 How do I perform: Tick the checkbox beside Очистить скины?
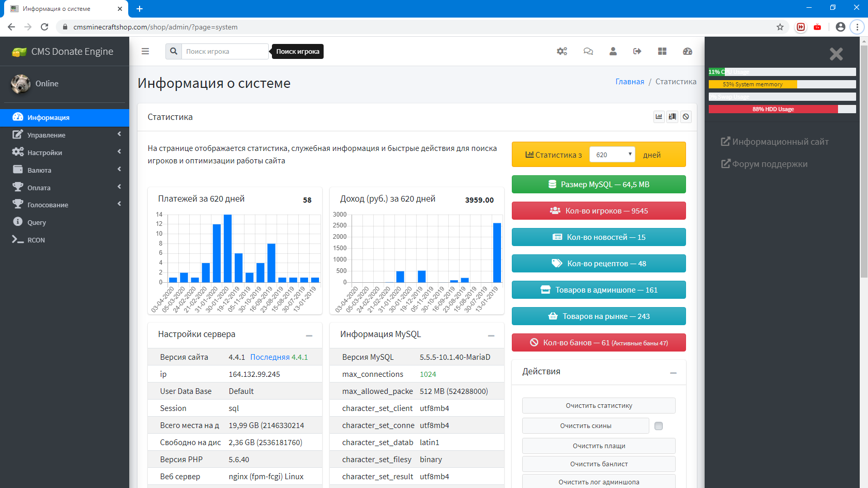pos(658,426)
